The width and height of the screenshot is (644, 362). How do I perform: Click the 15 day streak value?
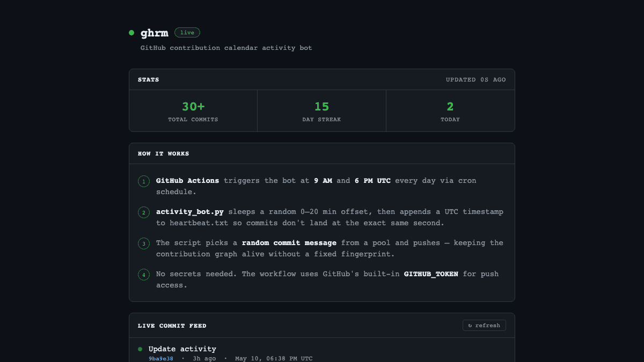click(x=322, y=107)
